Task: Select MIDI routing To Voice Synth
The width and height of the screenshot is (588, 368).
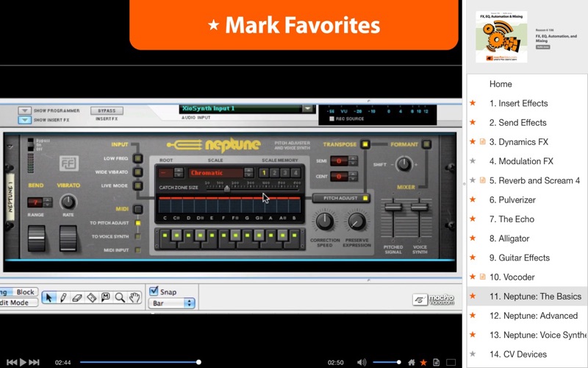Action: click(x=138, y=236)
